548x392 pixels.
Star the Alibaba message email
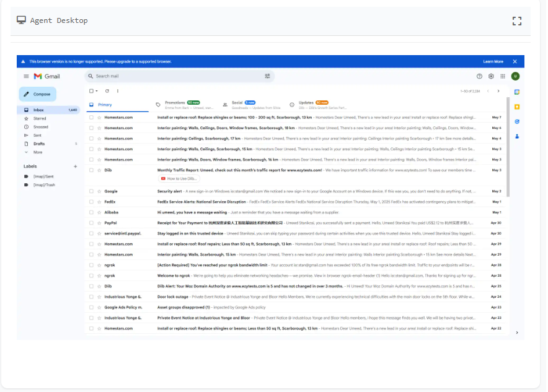click(x=99, y=212)
